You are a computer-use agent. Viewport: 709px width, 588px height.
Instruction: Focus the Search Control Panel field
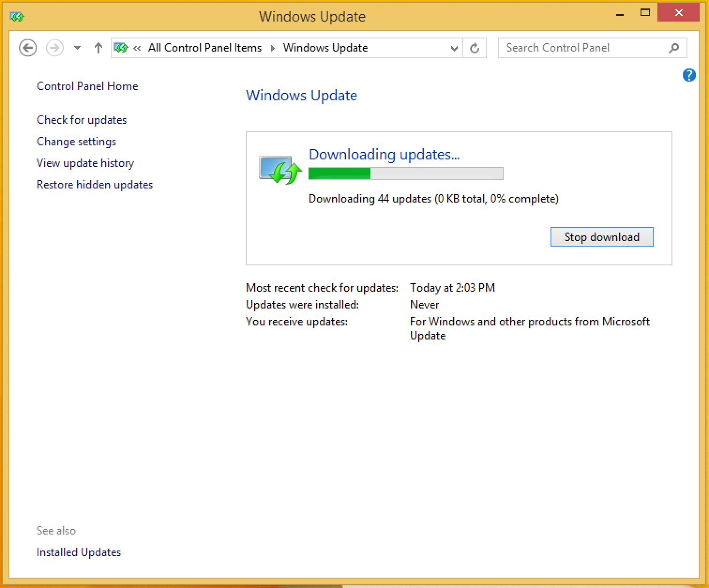pos(581,48)
